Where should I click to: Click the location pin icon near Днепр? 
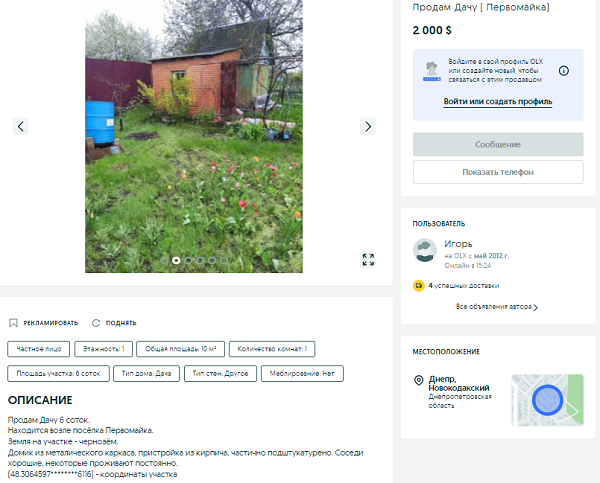(419, 380)
